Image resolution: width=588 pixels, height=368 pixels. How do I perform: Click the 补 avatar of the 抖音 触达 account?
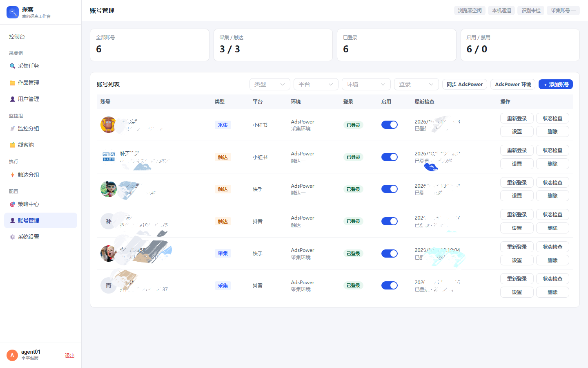(109, 221)
